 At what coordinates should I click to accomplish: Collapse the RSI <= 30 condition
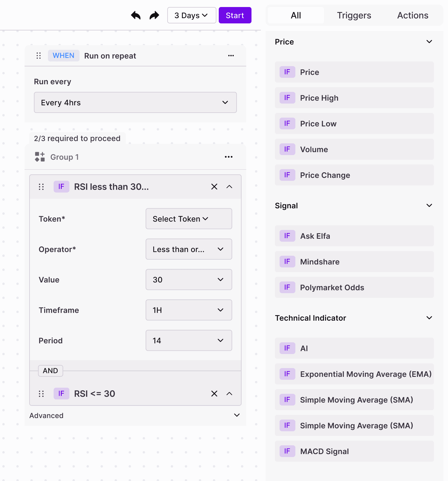[229, 394]
